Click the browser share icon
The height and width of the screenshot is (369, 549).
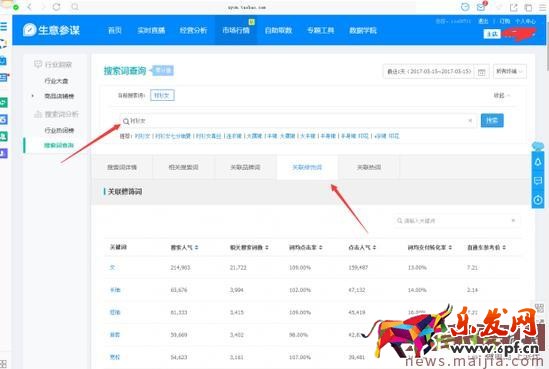tap(513, 7)
